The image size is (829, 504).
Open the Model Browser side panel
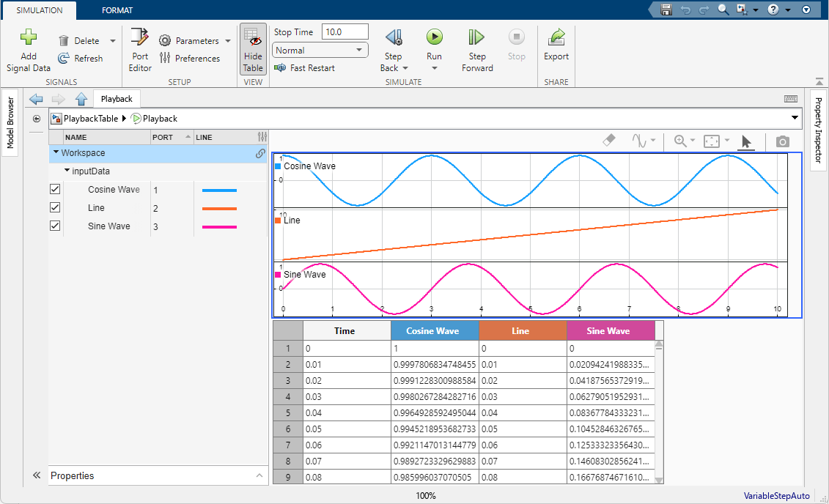click(10, 122)
